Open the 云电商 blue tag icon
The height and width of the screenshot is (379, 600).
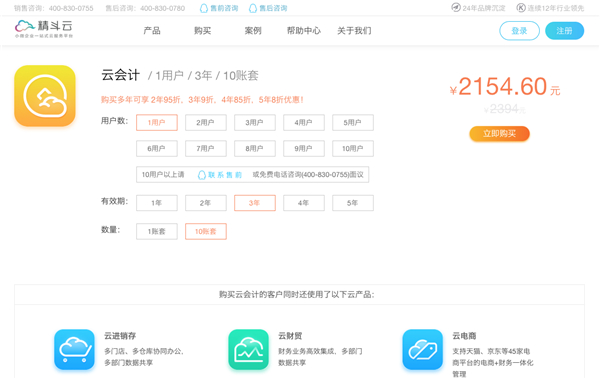(x=422, y=350)
